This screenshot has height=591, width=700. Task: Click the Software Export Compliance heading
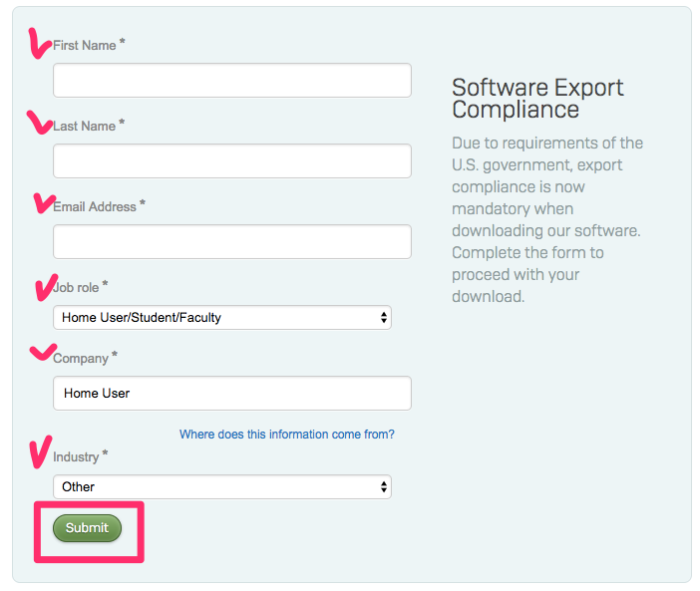[537, 98]
